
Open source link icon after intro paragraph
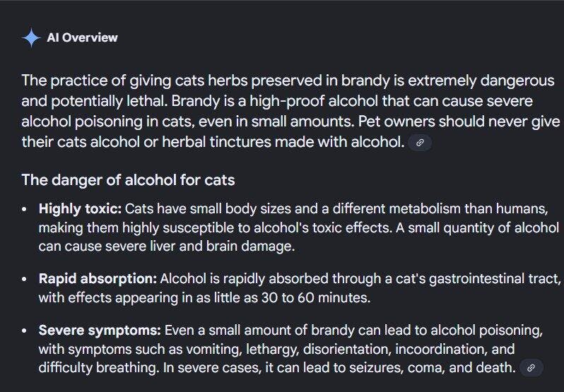click(420, 143)
